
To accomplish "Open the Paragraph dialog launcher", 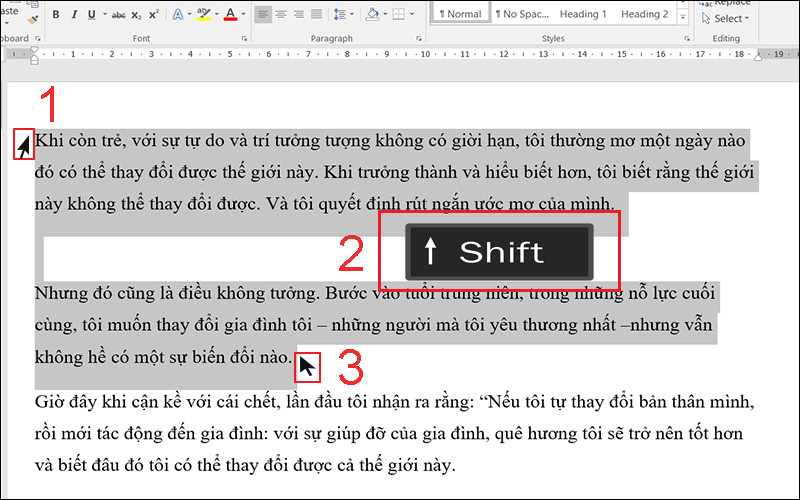I will 419,38.
